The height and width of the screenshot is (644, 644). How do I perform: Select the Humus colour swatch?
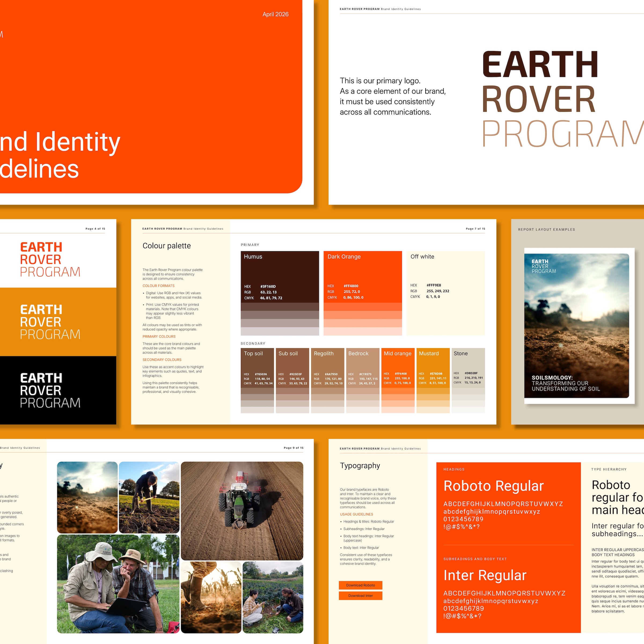(x=280, y=293)
